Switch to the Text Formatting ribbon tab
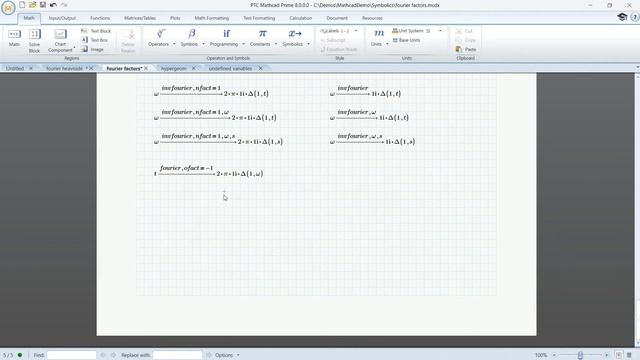The width and height of the screenshot is (640, 360). coord(259,18)
